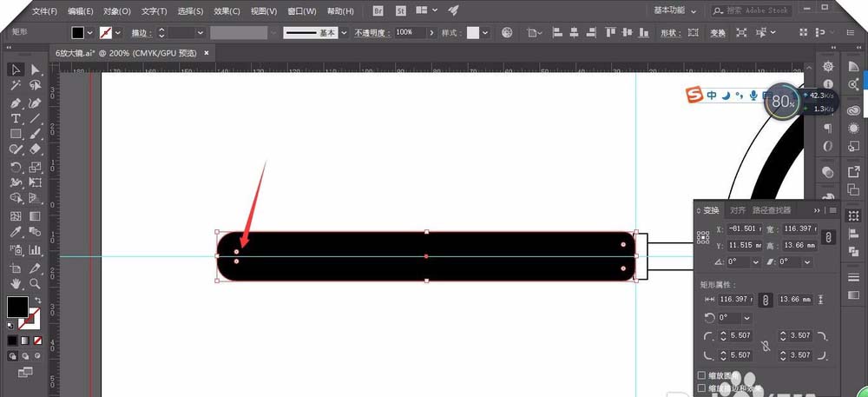Toggle the rectangle size proportion link
This screenshot has width=868, height=397.
point(765,300)
